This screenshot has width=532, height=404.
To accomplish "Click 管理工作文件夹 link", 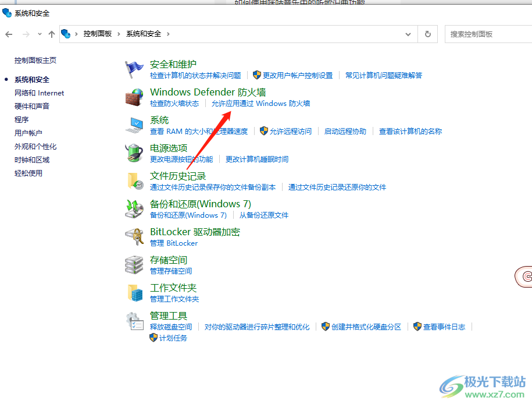I will 174,299.
